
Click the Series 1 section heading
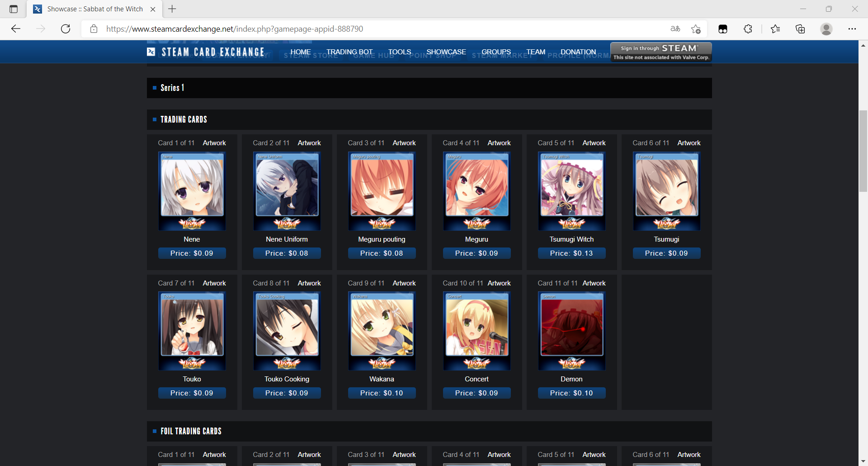click(172, 88)
